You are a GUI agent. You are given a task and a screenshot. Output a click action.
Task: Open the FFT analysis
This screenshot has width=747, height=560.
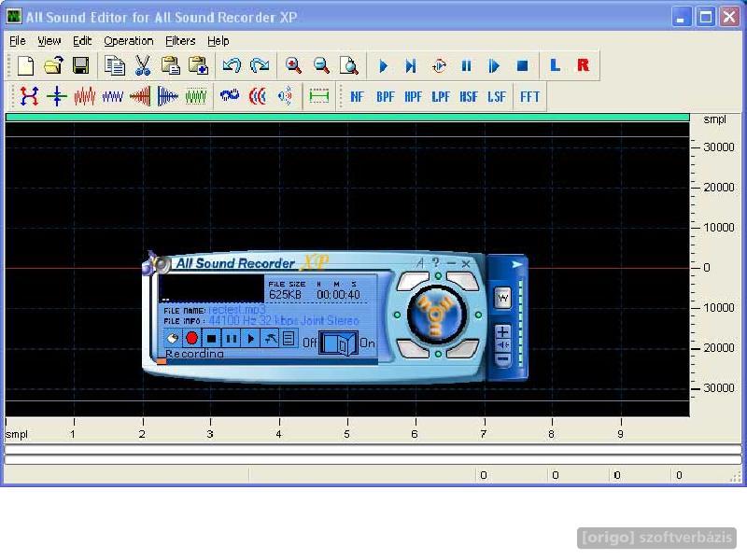pos(529,97)
